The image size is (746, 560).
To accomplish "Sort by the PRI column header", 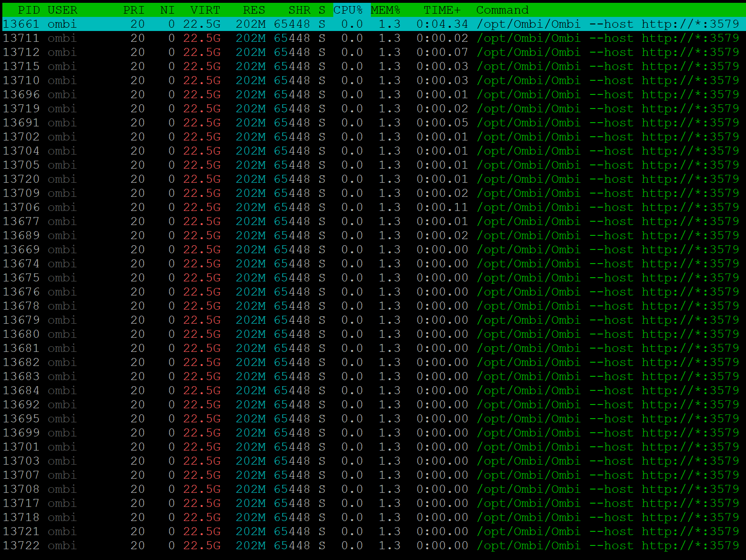I will [134, 10].
